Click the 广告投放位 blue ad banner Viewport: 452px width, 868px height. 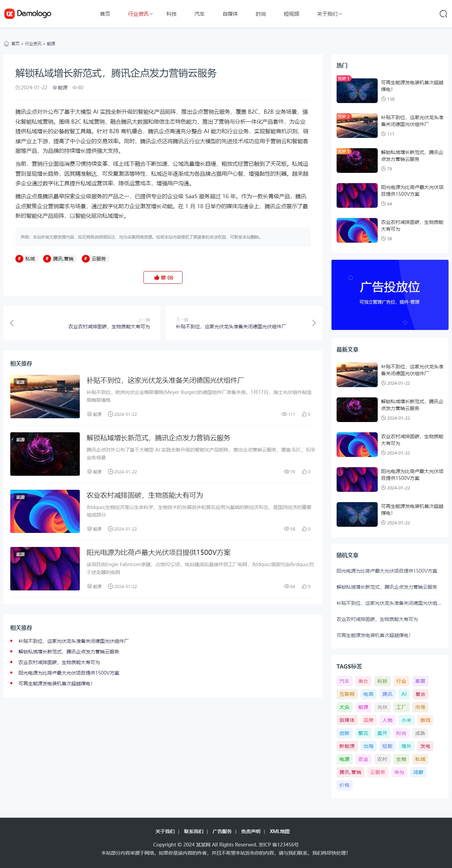[x=390, y=295]
